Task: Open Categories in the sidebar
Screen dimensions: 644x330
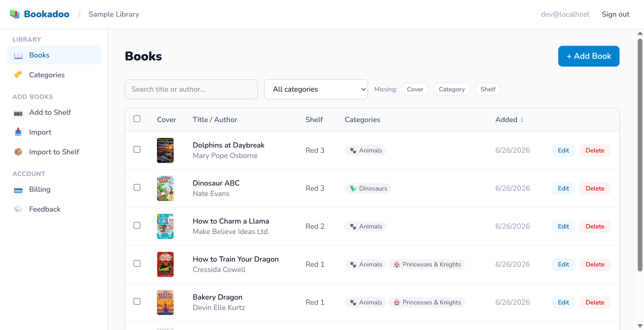Action: tap(54, 75)
